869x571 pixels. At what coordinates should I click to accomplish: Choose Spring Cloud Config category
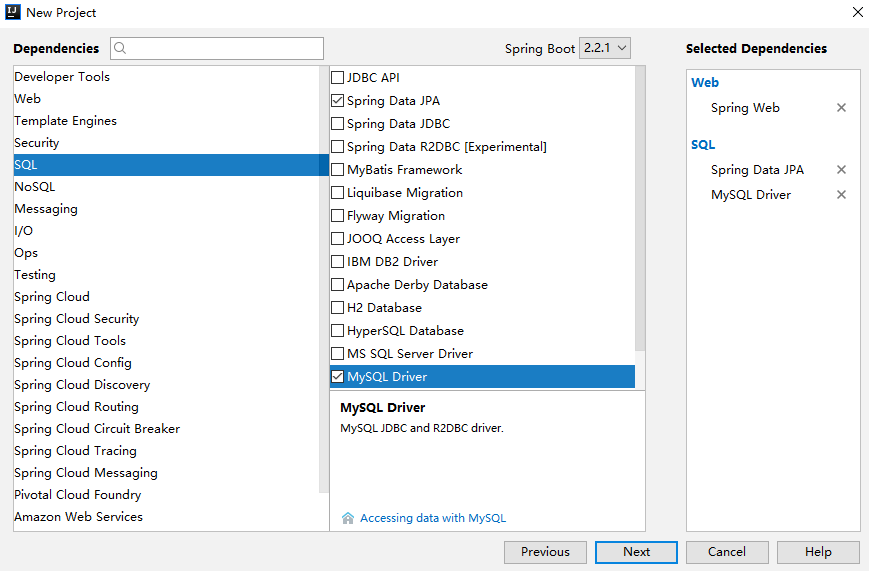click(x=73, y=363)
